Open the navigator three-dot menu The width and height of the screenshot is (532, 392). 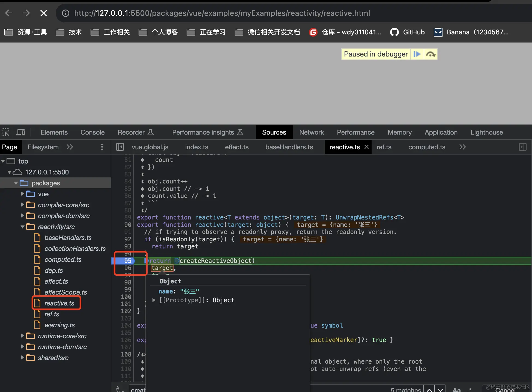[x=102, y=147]
